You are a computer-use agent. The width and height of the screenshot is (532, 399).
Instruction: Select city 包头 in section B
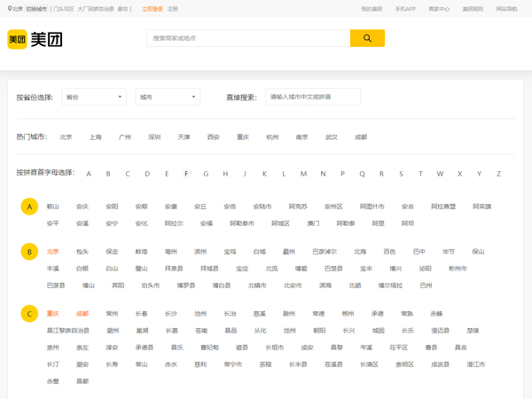point(82,252)
